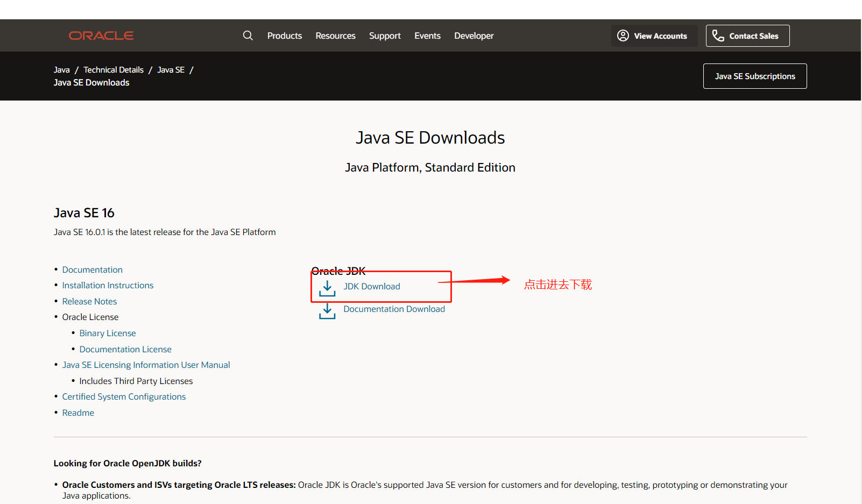Open the Developer menu
This screenshot has width=862, height=504.
pyautogui.click(x=474, y=36)
